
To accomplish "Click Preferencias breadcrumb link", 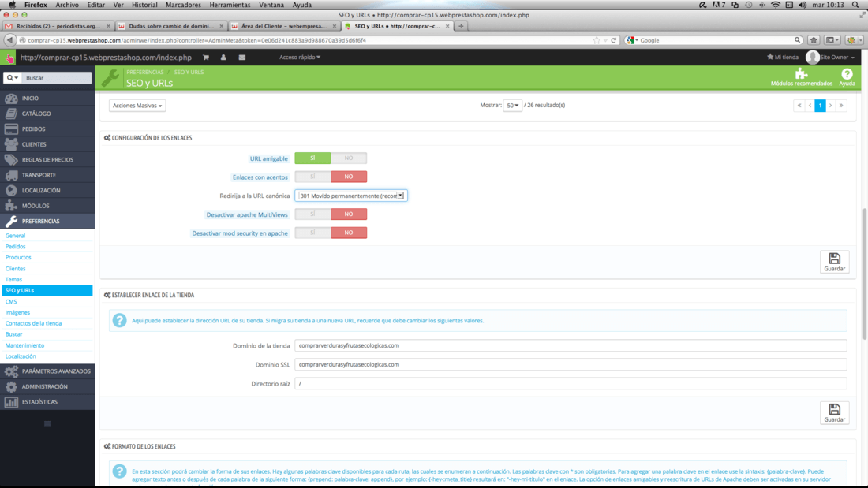I will point(145,72).
